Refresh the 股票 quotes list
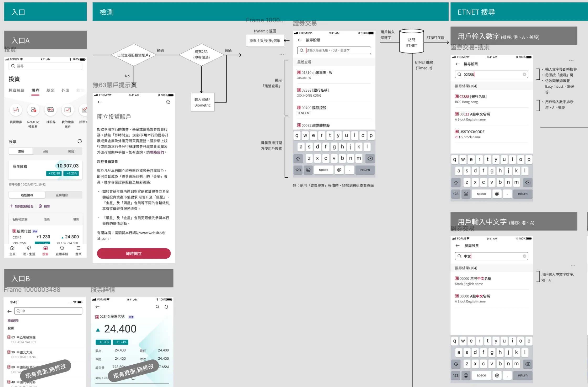588x387 pixels. point(80,141)
